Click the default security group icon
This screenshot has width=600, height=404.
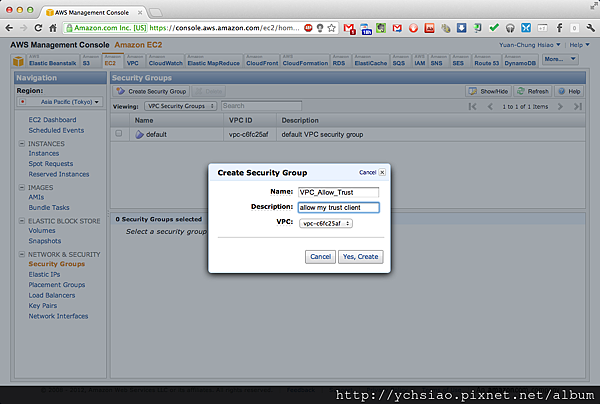click(x=139, y=134)
